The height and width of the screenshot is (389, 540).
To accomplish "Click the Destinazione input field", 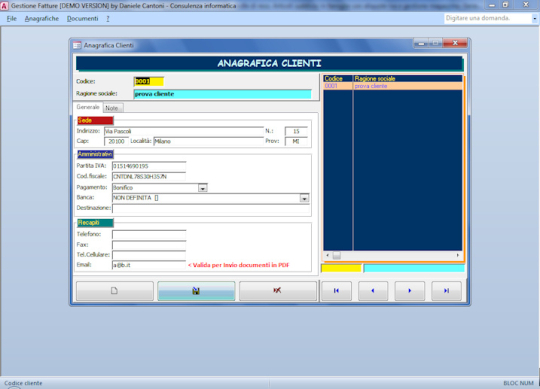I will click(211, 208).
